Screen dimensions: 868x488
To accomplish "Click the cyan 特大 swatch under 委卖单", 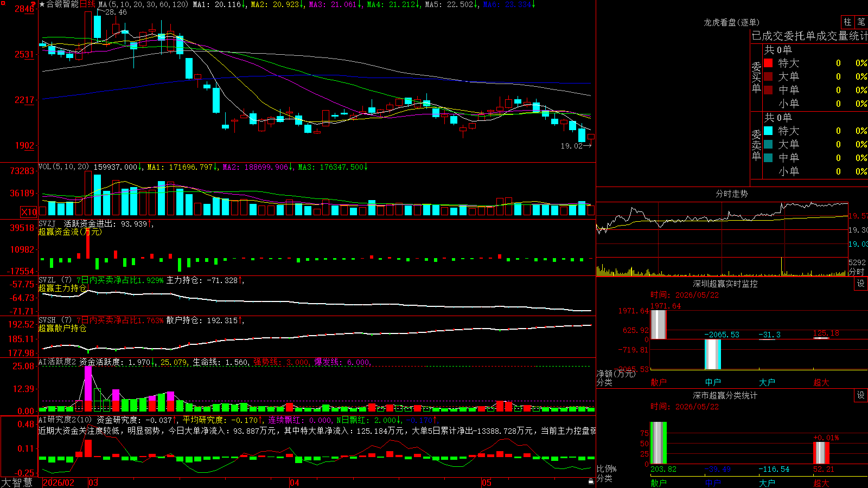I will pos(768,131).
